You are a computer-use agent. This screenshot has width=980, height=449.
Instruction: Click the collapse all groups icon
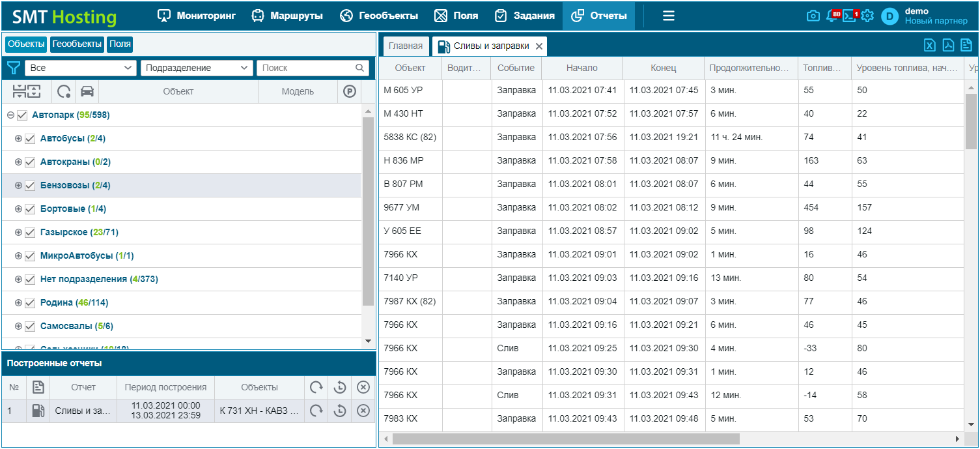click(x=18, y=91)
